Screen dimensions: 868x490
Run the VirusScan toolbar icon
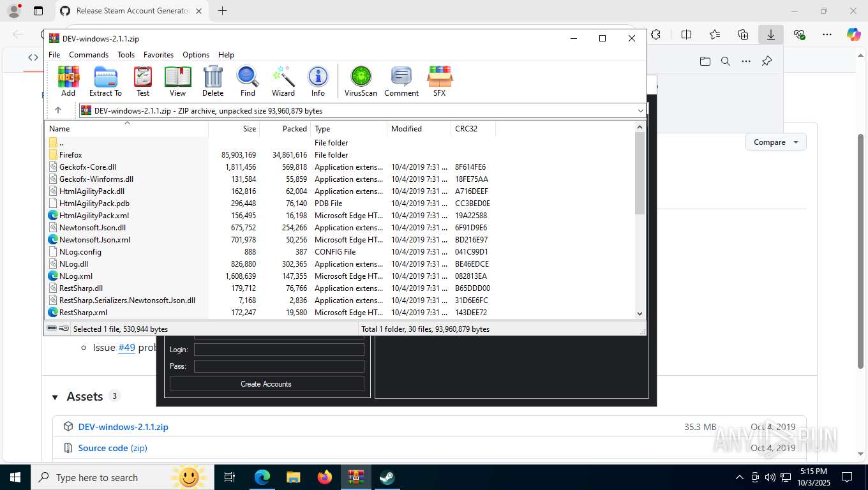[361, 81]
